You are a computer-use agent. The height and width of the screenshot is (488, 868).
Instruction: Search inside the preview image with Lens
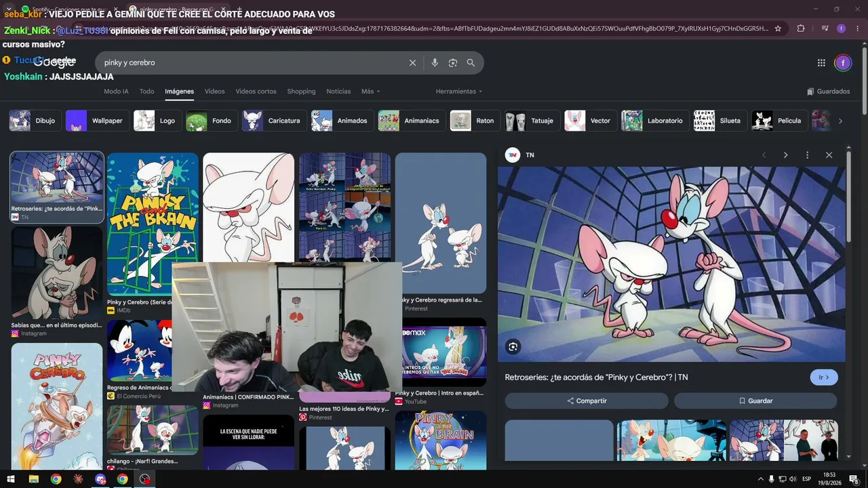point(513,347)
